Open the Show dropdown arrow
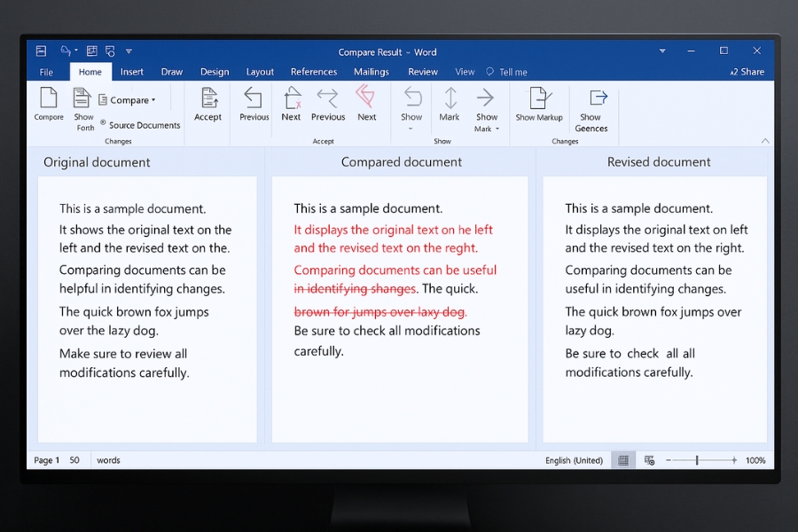 tap(411, 129)
